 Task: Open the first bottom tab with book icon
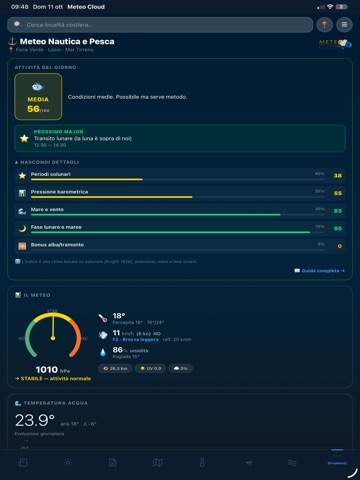tap(23, 463)
